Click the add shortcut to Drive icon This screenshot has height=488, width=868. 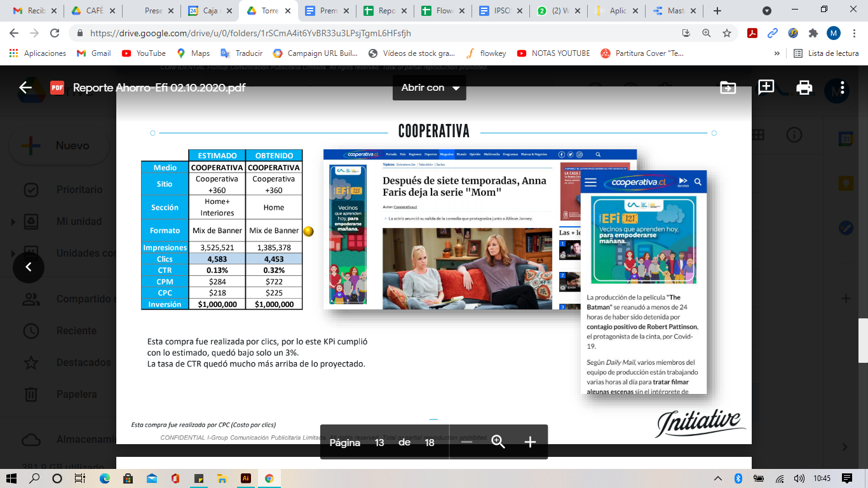pyautogui.click(x=728, y=88)
